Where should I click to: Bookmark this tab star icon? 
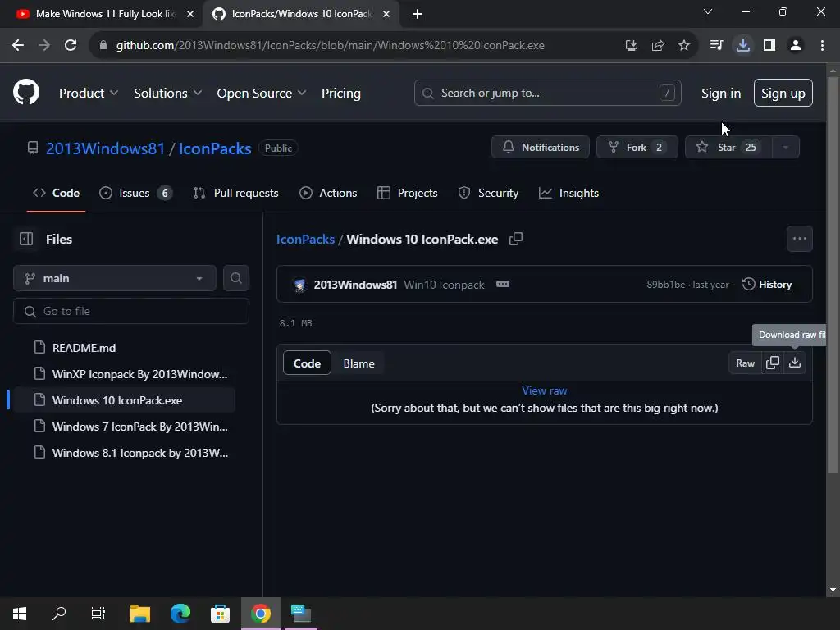coord(683,46)
